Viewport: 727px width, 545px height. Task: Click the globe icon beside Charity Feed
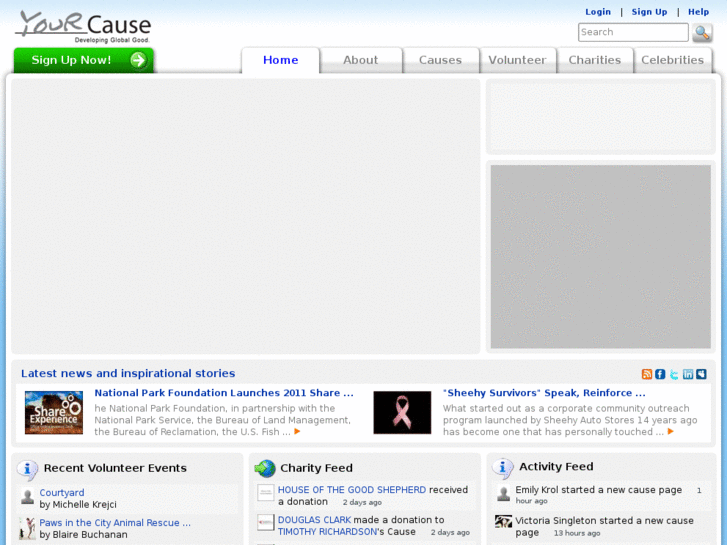tap(265, 468)
